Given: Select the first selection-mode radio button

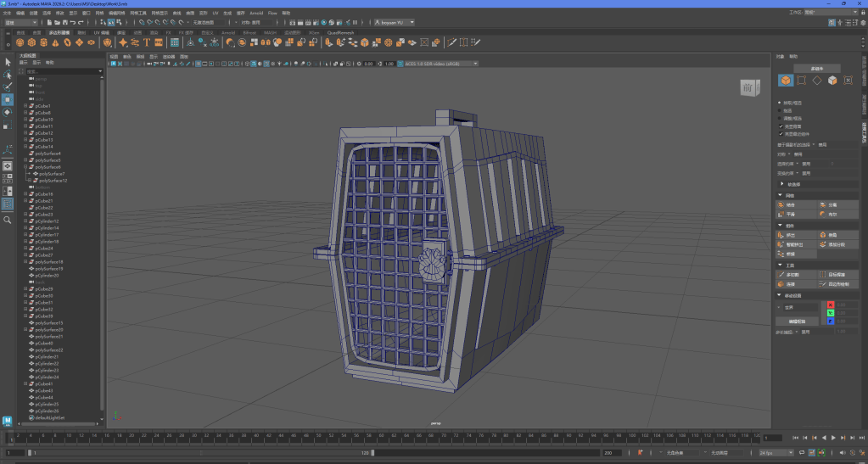Looking at the screenshot, I should pyautogui.click(x=781, y=103).
